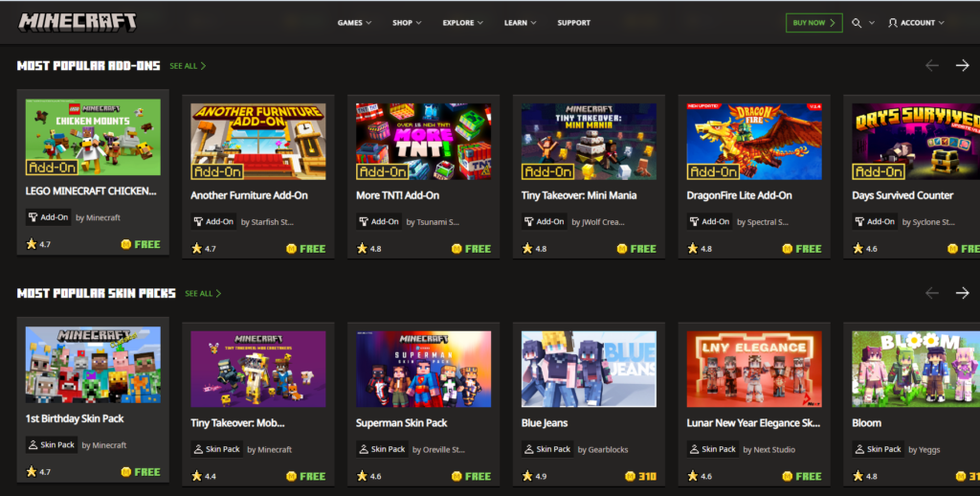See all most popular skin packs
Image resolution: width=980 pixels, height=496 pixels.
[x=203, y=293]
